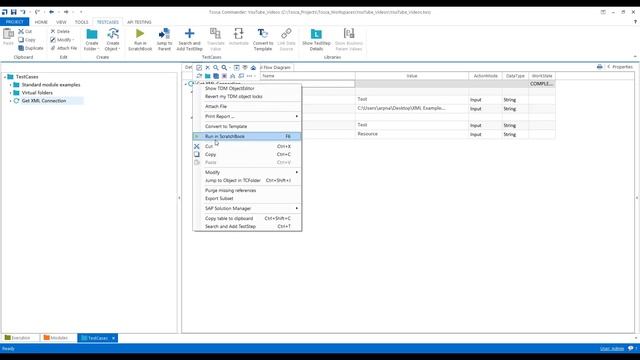Screen dimensions: 640x360
Task: Click the X icon in the mini toolbar
Action: (207, 68)
